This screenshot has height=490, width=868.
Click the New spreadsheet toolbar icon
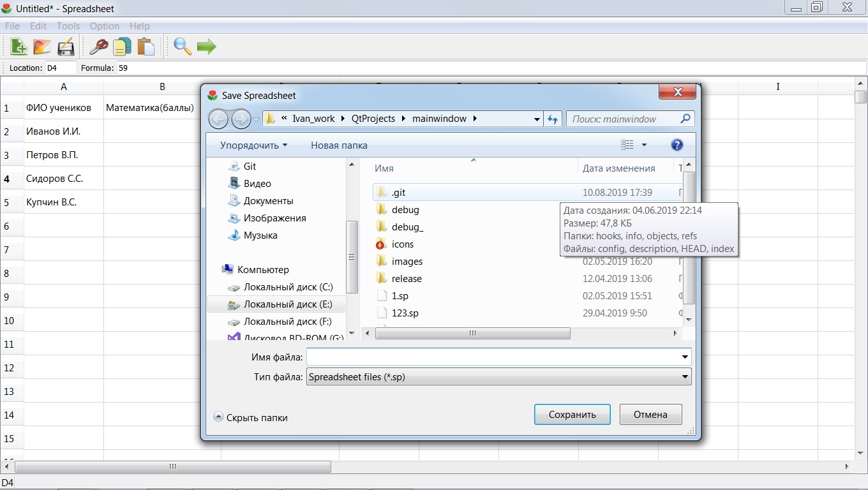pyautogui.click(x=19, y=47)
